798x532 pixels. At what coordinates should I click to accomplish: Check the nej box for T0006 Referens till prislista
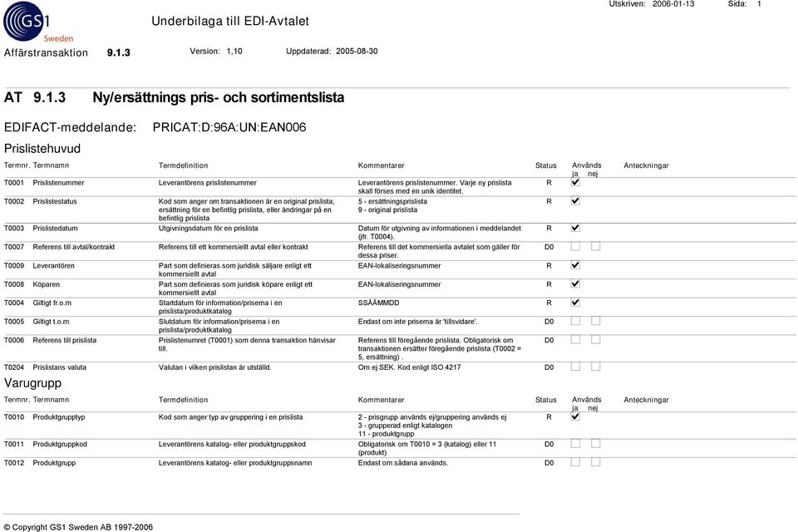(595, 339)
